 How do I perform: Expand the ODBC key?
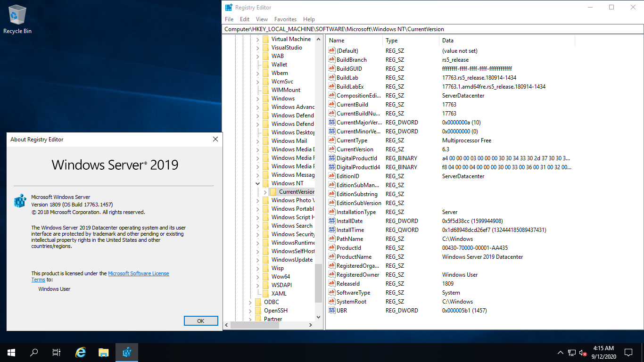[x=250, y=302]
